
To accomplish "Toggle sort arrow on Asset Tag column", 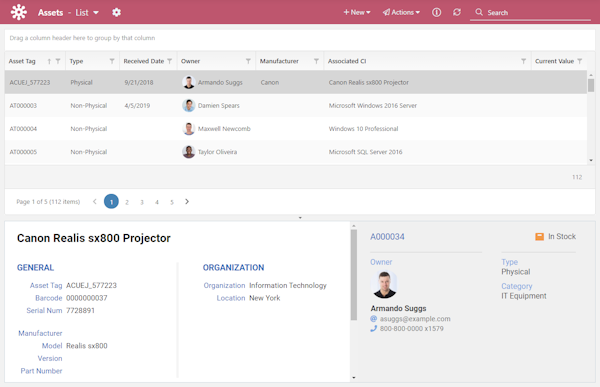I will click(x=49, y=61).
